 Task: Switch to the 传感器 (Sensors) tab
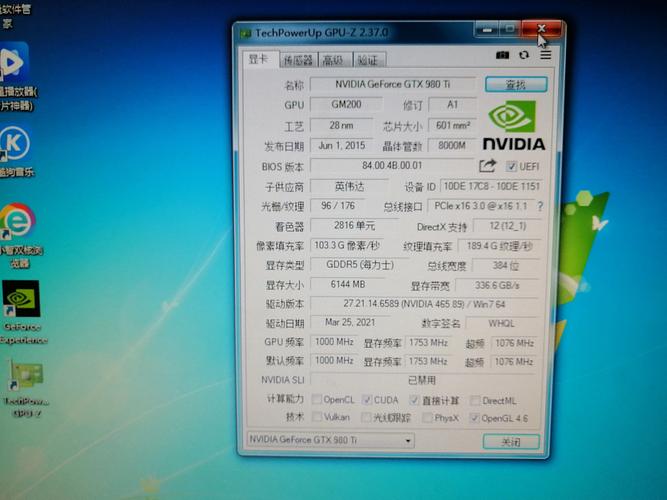[297, 60]
